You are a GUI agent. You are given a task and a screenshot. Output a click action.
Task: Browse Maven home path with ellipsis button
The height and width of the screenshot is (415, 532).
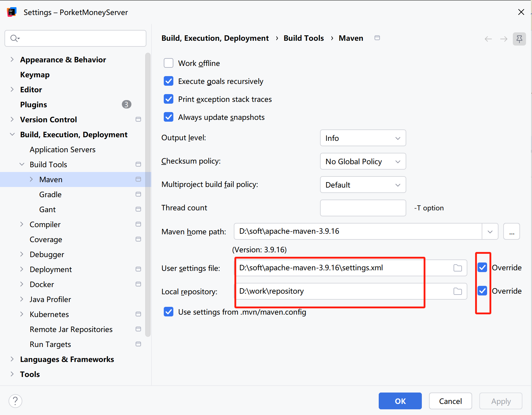coord(512,231)
